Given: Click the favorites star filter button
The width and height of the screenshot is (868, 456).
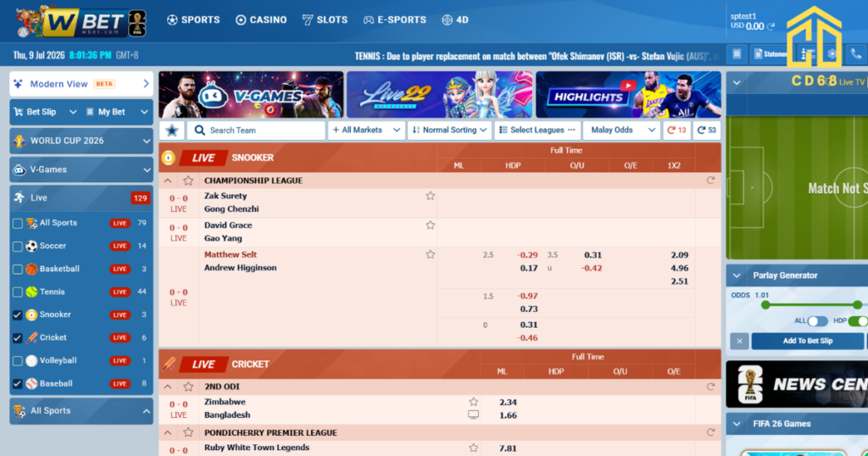Looking at the screenshot, I should (172, 130).
